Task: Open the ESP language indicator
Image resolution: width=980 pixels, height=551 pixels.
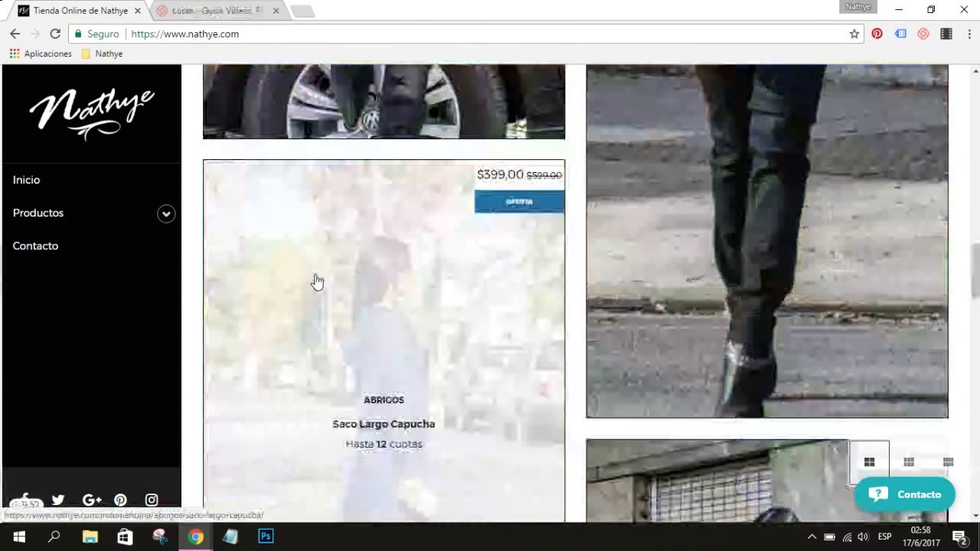Action: pos(884,536)
